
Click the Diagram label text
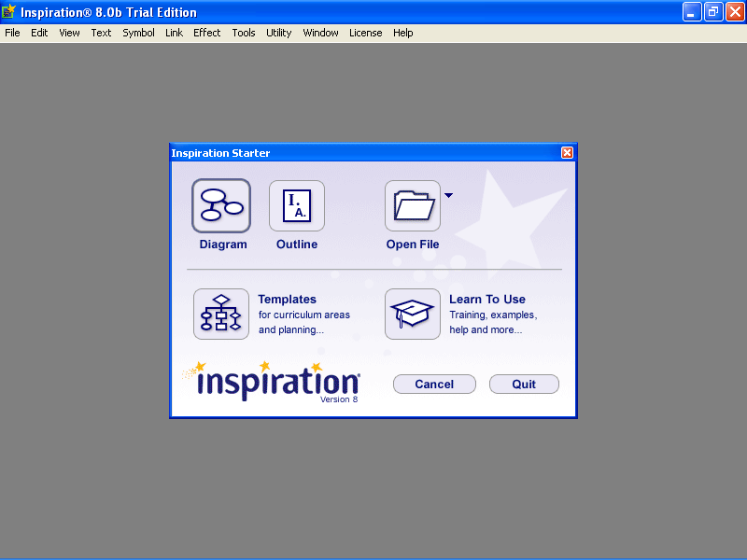click(x=223, y=245)
